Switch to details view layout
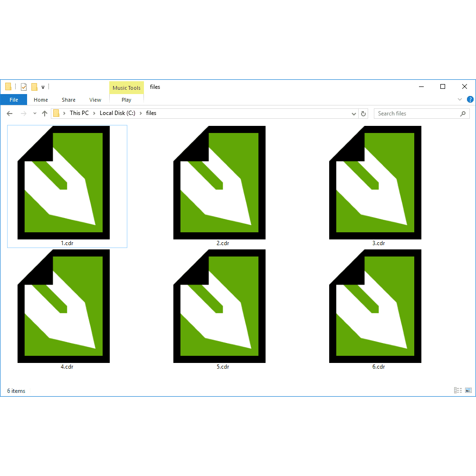Image resolution: width=476 pixels, height=476 pixels. 458,390
